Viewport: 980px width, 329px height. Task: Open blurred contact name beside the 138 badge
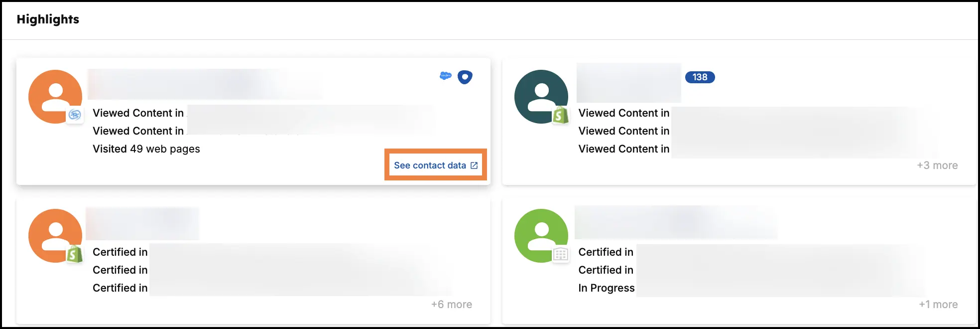pyautogui.click(x=628, y=83)
